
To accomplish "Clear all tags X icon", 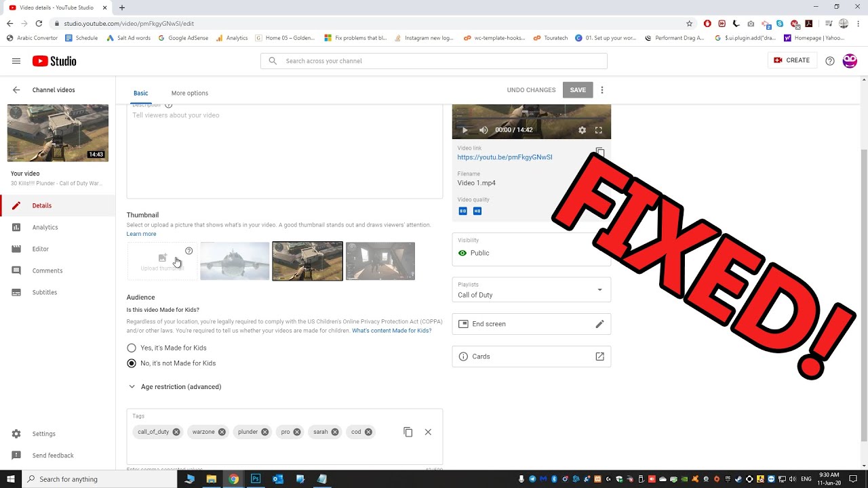I will pos(428,432).
